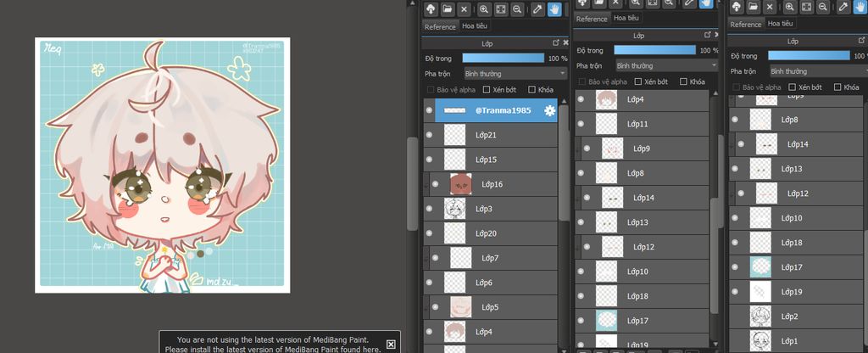Undock the middle Lớp panel with float icon
868x353 pixels.
click(x=707, y=35)
